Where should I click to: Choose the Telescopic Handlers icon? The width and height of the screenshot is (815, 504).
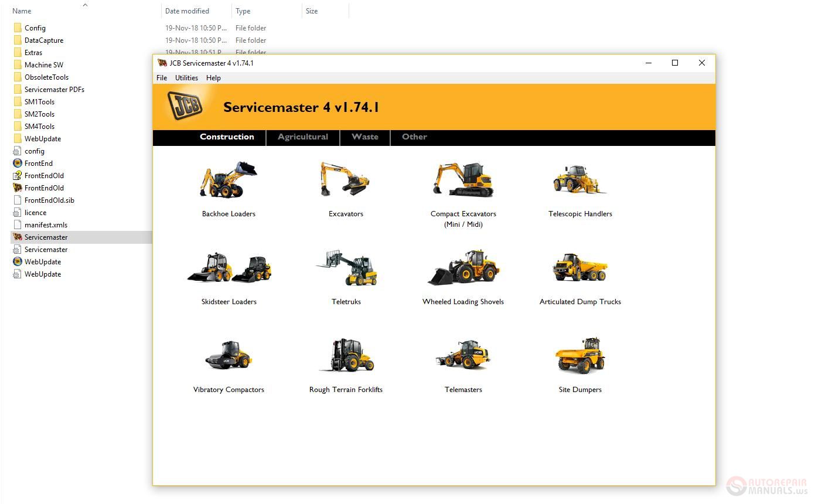point(579,179)
